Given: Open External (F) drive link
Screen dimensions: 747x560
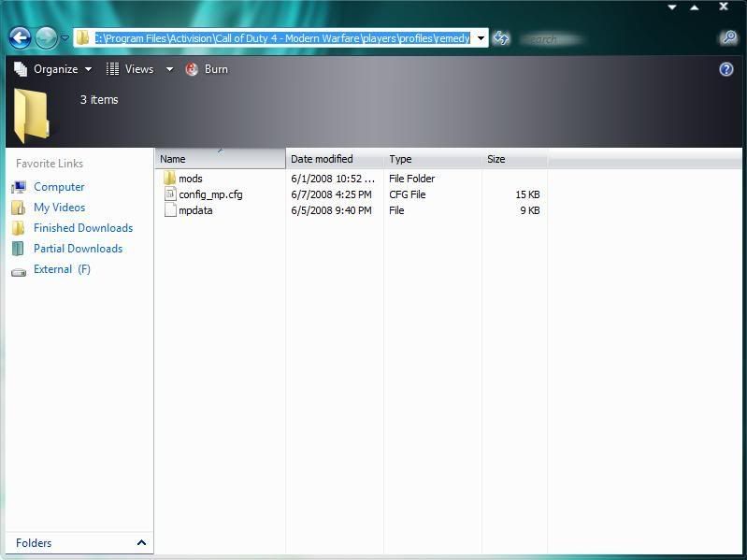Looking at the screenshot, I should pos(62,269).
